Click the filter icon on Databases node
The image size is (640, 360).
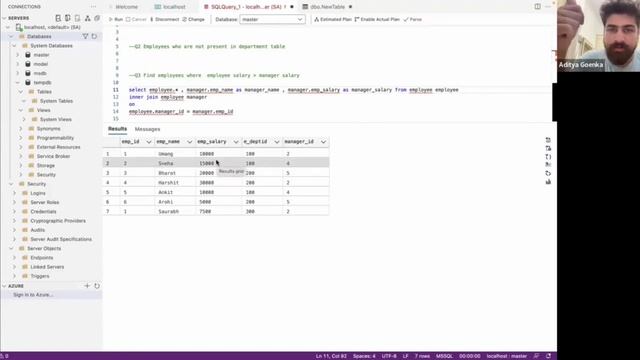(x=85, y=36)
